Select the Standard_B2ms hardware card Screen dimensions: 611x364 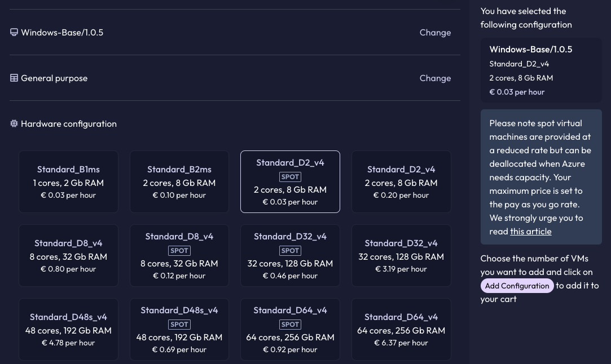(179, 182)
